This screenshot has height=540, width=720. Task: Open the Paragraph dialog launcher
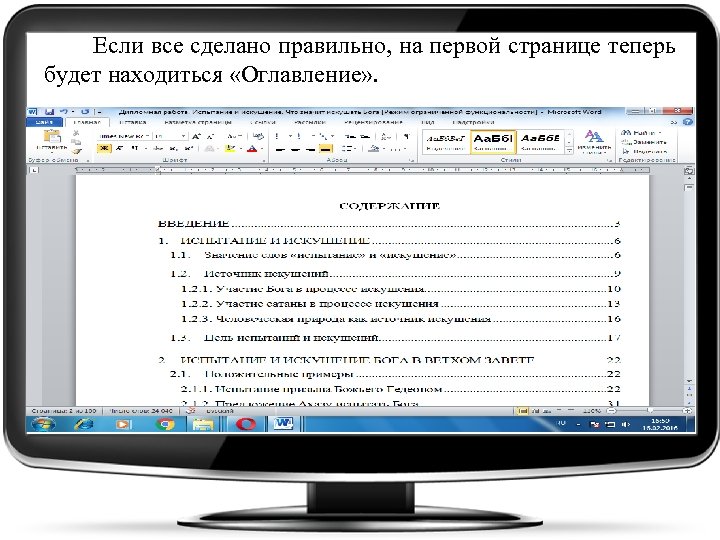point(412,160)
